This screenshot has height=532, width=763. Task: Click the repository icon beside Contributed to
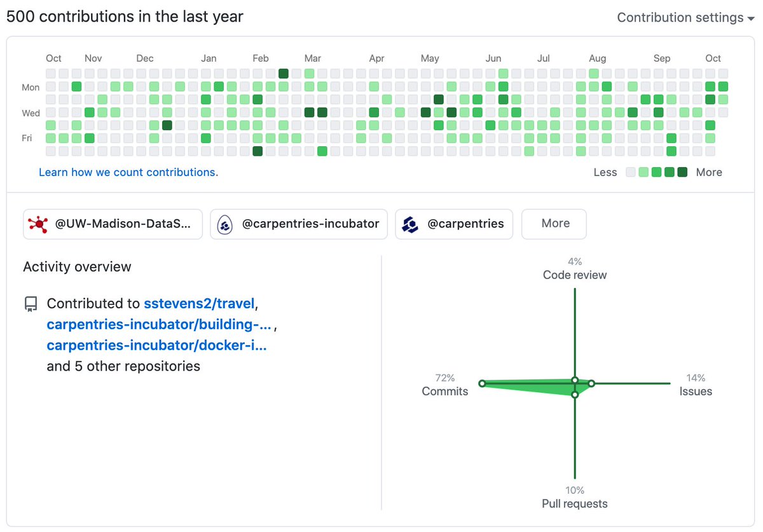[31, 304]
